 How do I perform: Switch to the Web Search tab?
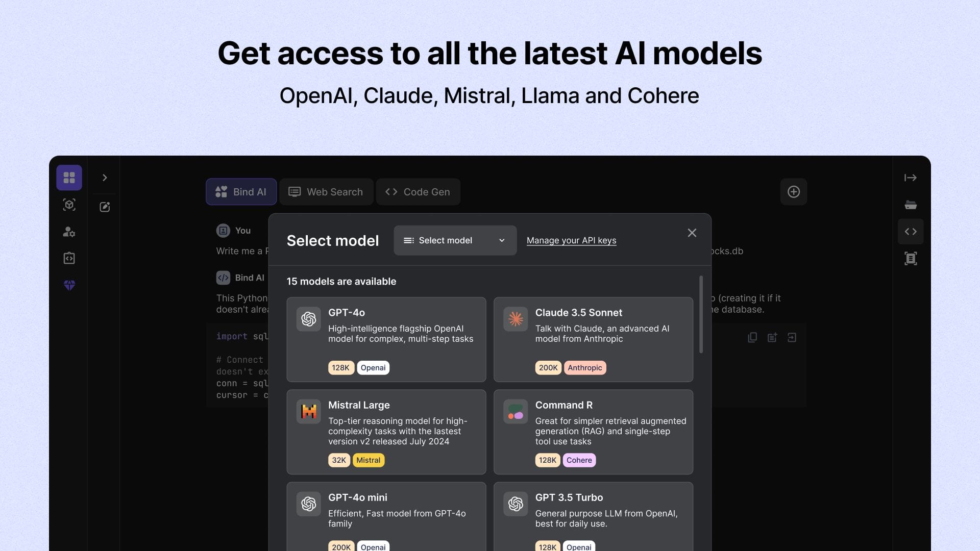click(326, 192)
